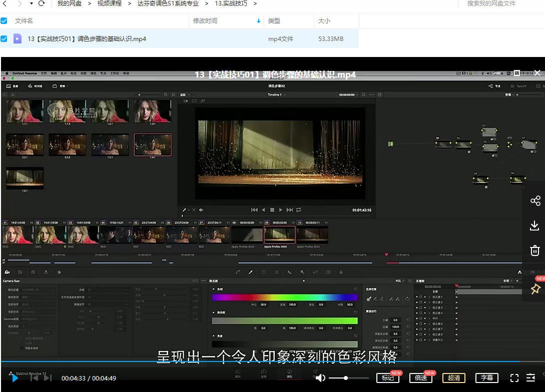545x392 pixels.
Task: Click the trash delete icon in the sidebar
Action: pos(534,250)
